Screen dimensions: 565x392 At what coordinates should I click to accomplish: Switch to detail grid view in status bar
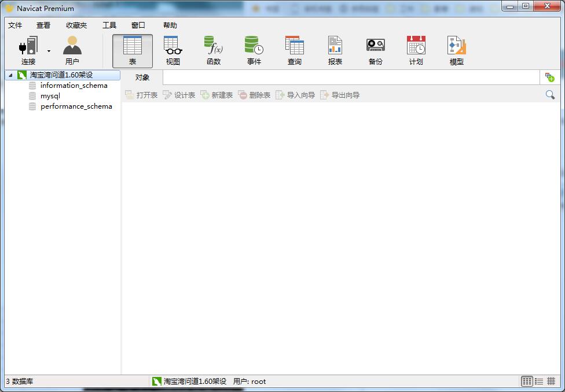coord(551,381)
